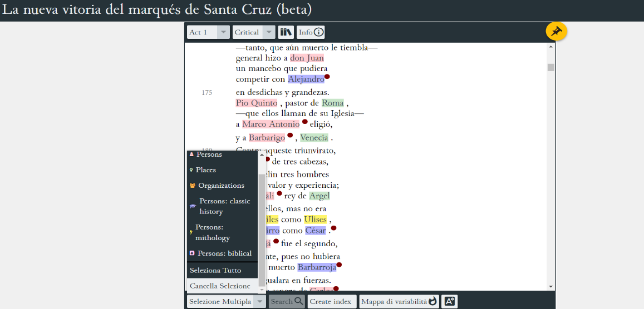Click the highlighted place Venecia

(x=314, y=138)
